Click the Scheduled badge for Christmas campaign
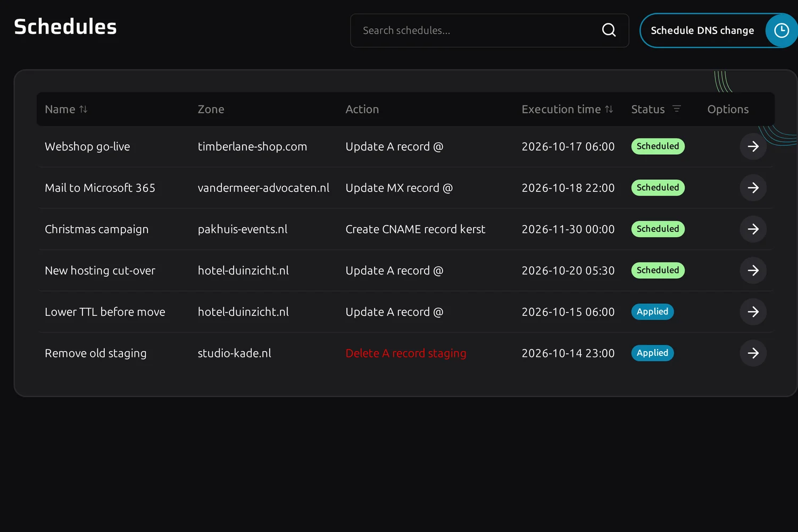The width and height of the screenshot is (798, 532). point(658,229)
